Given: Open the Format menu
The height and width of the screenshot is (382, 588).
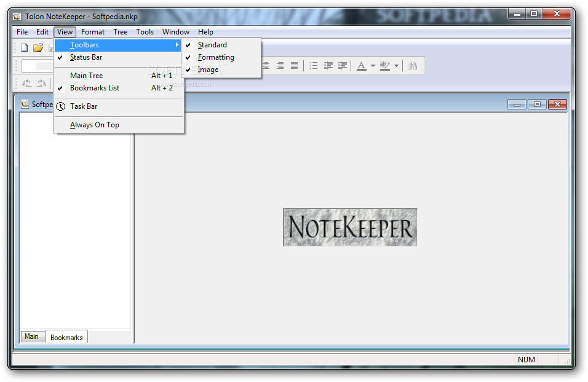Looking at the screenshot, I should coord(93,32).
